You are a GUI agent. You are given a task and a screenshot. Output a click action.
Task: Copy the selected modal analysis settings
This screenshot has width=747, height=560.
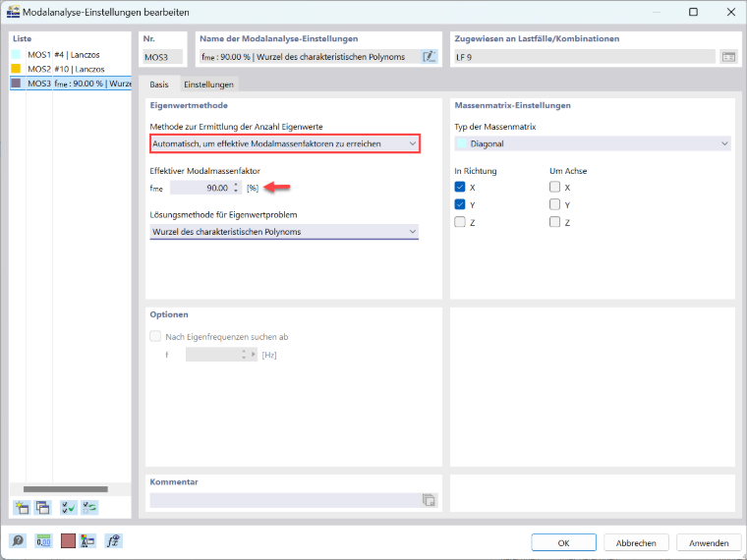[x=43, y=508]
